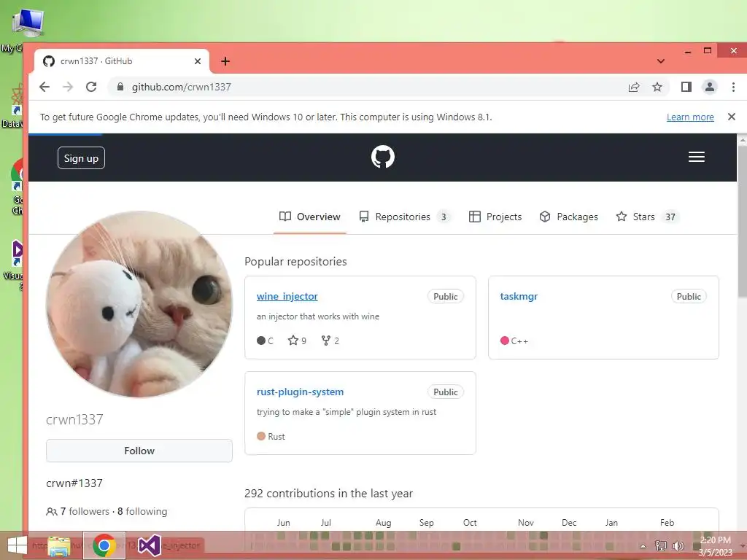
Task: Open Visual Studio from the taskbar
Action: point(149,545)
